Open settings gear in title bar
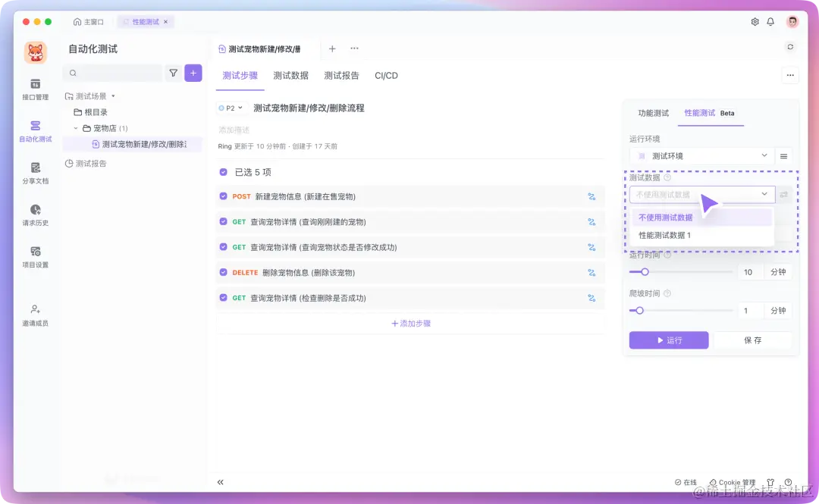The height and width of the screenshot is (504, 819). (x=755, y=21)
